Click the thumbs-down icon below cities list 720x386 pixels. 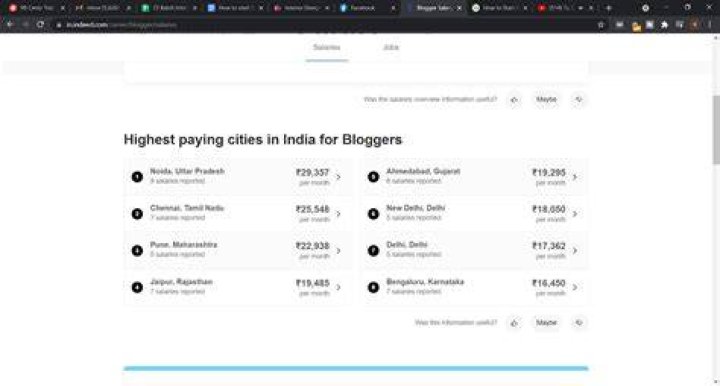point(579,323)
